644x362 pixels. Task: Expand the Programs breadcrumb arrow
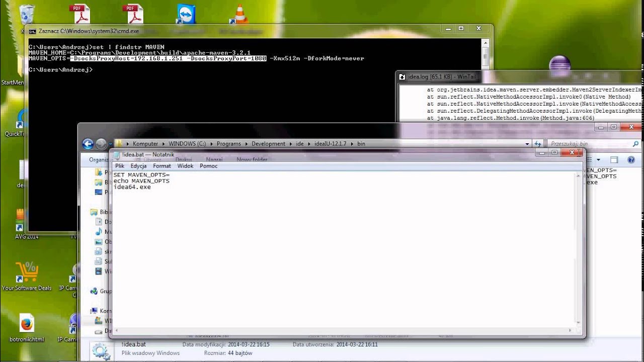tap(247, 144)
